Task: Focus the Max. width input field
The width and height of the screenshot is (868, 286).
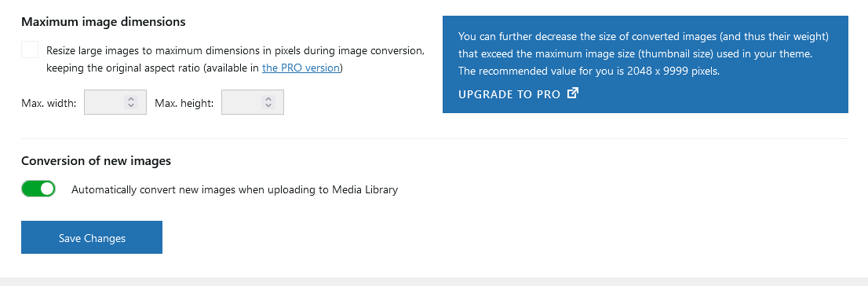Action: [115, 103]
